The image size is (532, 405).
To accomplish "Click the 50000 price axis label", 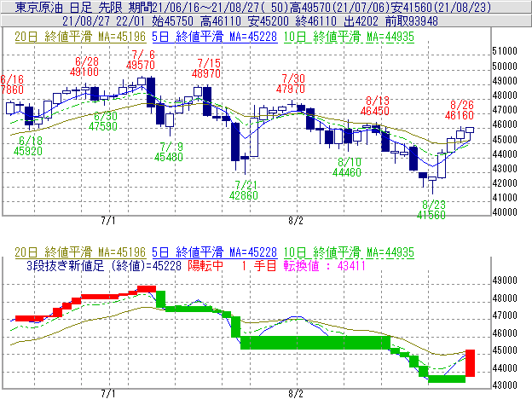I will (505, 67).
